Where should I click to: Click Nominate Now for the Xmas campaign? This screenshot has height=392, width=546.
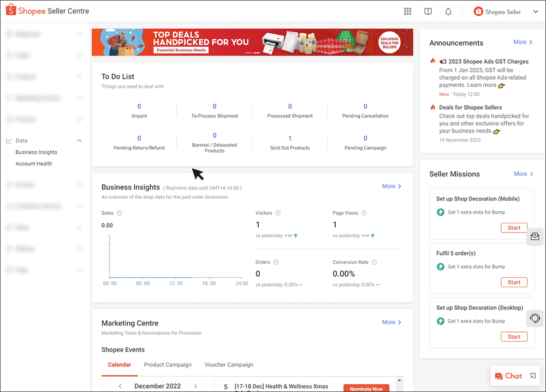(366, 388)
